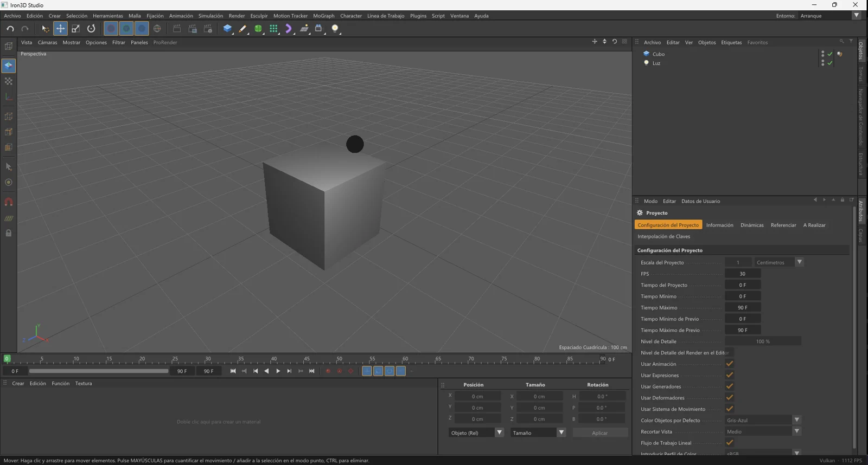This screenshot has width=868, height=465.
Task: Toggle Luz object enabled green check
Action: tap(830, 63)
